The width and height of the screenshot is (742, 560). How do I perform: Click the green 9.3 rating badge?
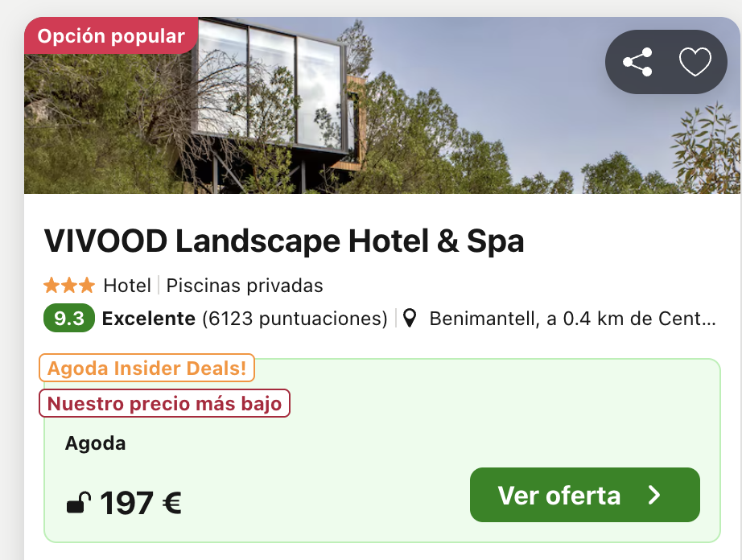tap(69, 318)
